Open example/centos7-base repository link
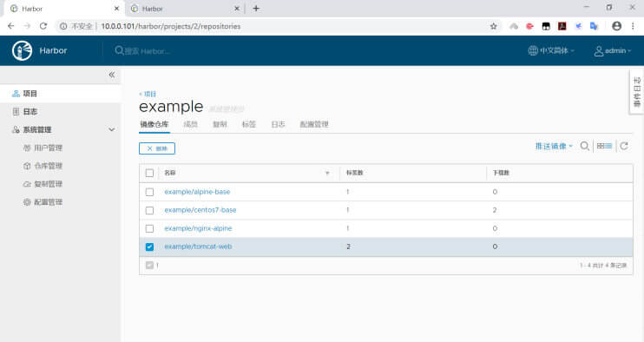The height and width of the screenshot is (342, 644). [x=200, y=210]
